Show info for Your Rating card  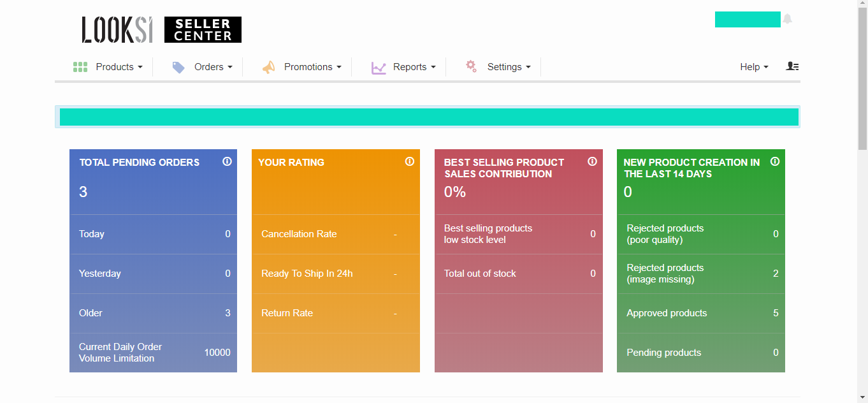tap(410, 161)
